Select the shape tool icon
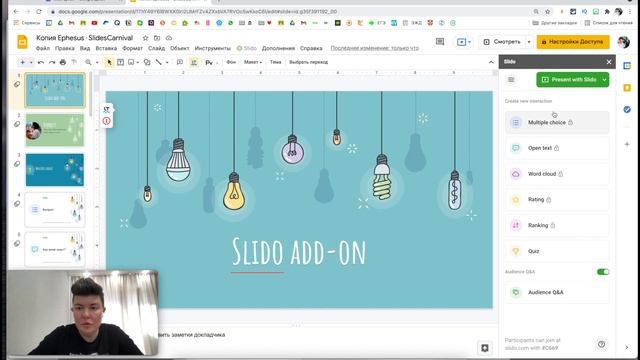The height and width of the screenshot is (360, 640). tap(147, 62)
